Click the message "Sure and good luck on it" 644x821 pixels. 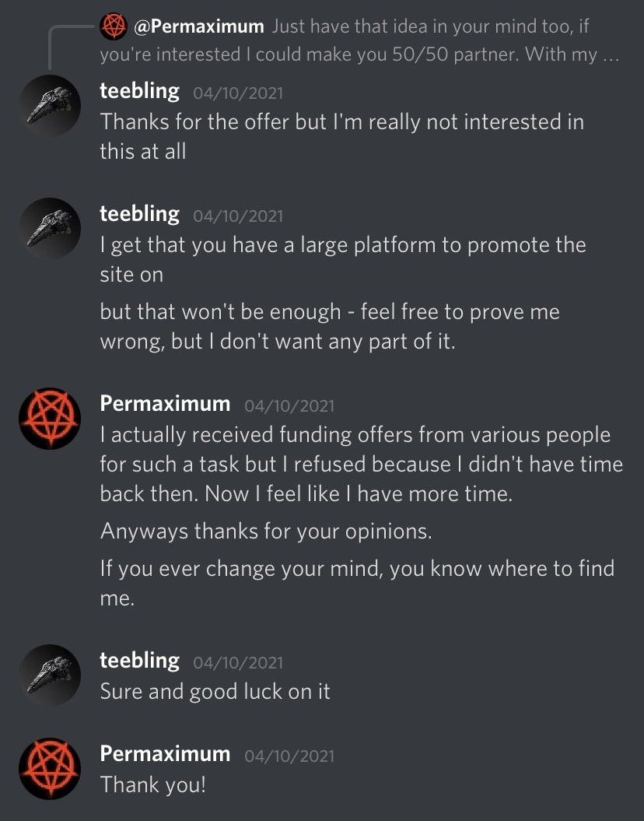pos(215,691)
